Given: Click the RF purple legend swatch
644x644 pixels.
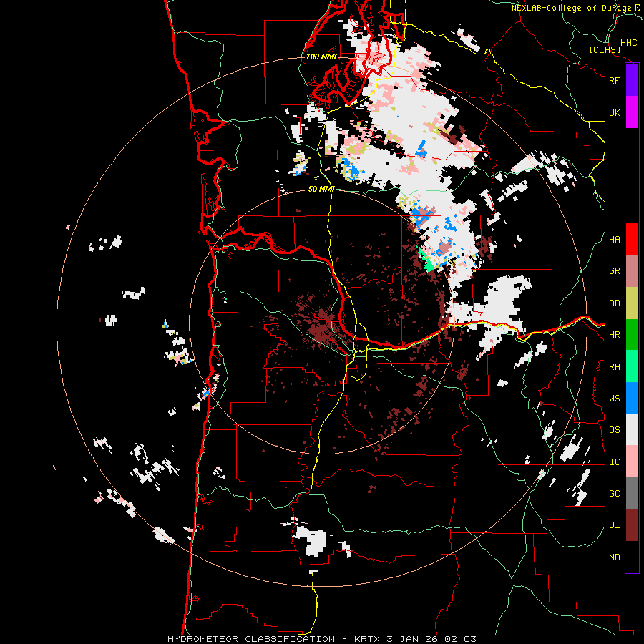Looking at the screenshot, I should click(632, 80).
